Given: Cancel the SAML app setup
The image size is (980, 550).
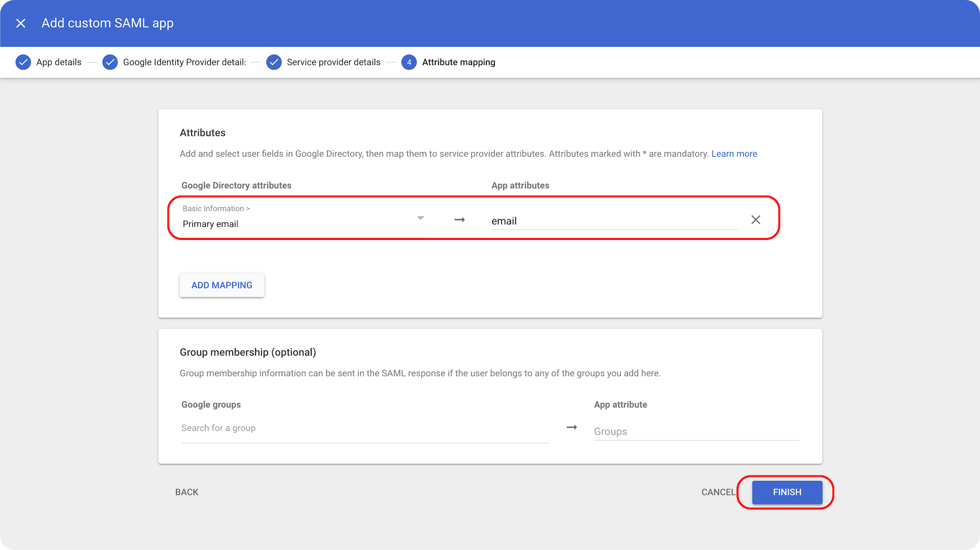Looking at the screenshot, I should [718, 492].
